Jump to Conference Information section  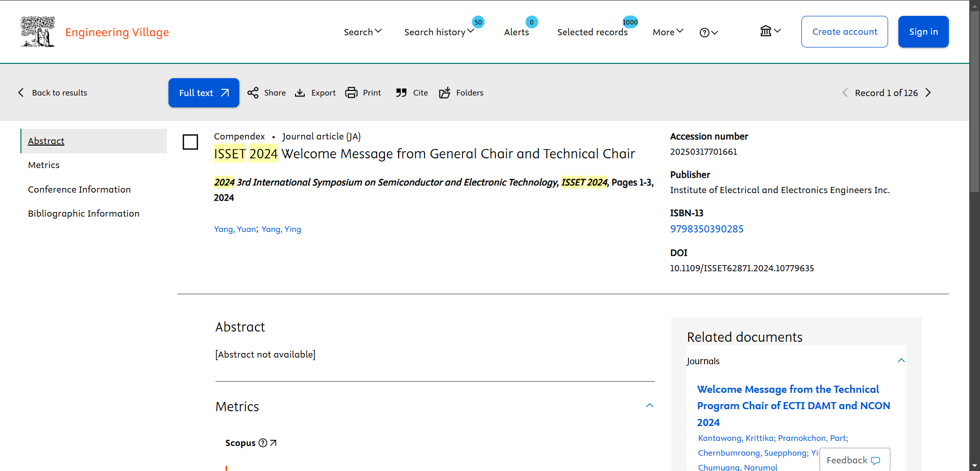point(79,190)
